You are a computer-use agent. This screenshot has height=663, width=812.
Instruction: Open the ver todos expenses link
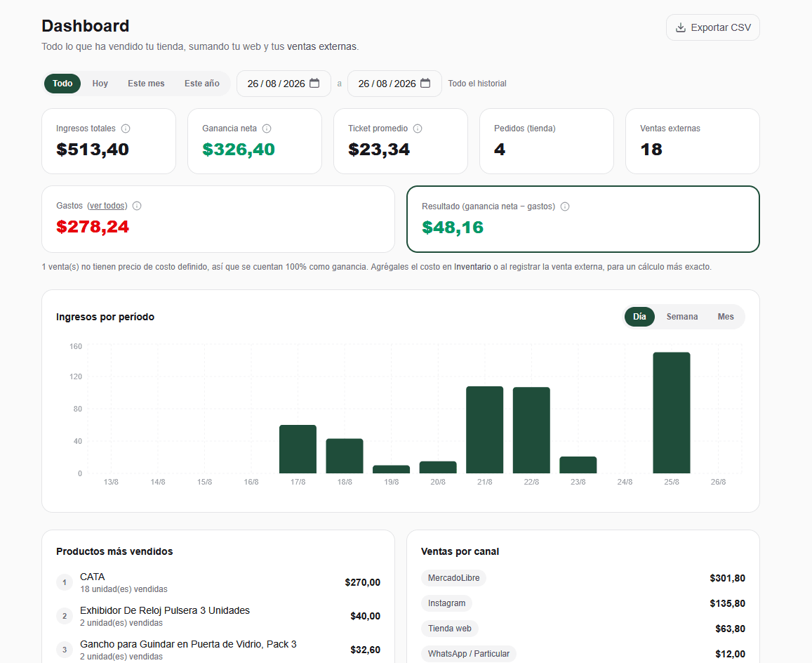[107, 206]
